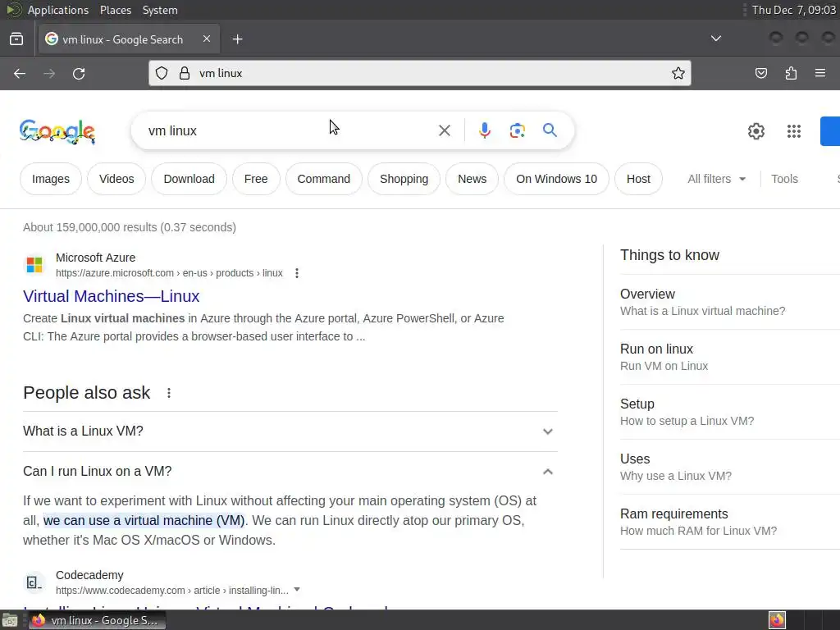List all tabs dropdown arrow

click(x=715, y=39)
